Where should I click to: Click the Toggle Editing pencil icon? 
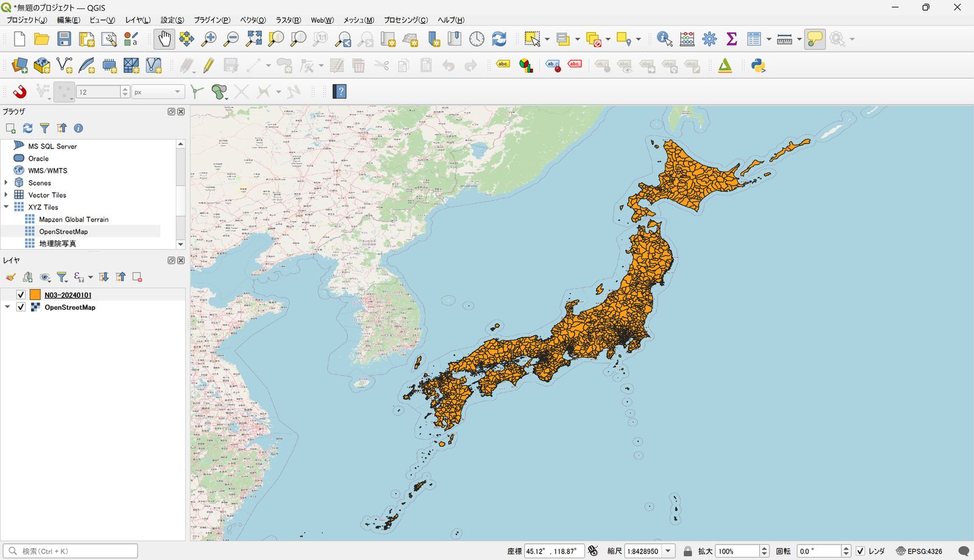[x=209, y=65]
